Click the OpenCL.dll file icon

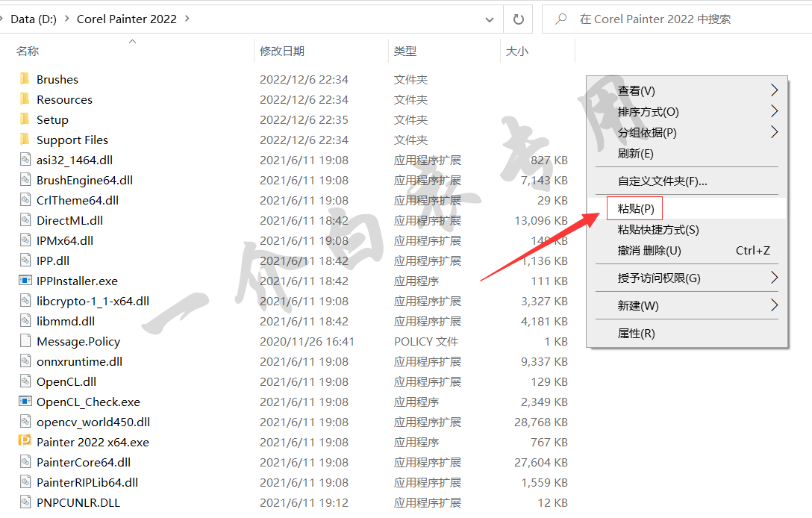[x=25, y=381]
